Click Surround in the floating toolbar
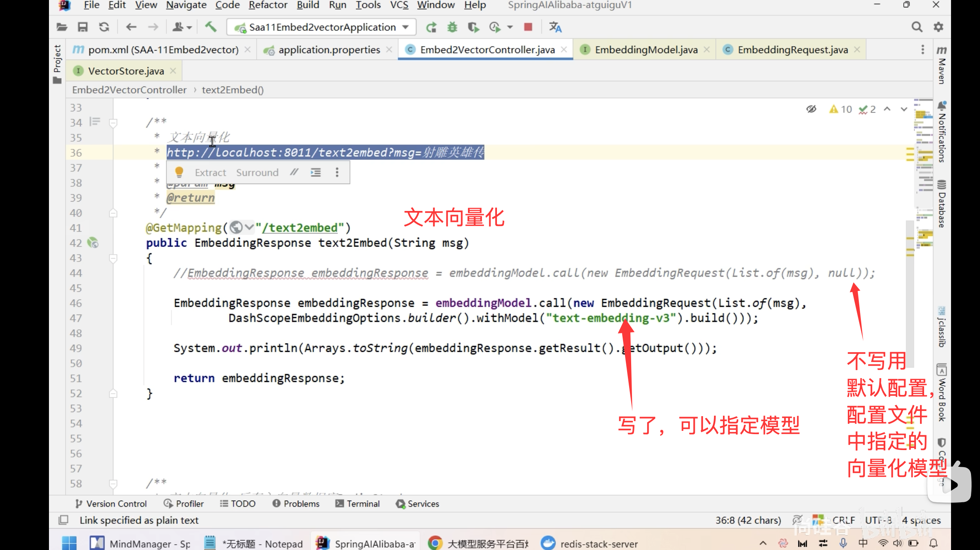Viewport: 980px width, 550px height. pyautogui.click(x=257, y=172)
